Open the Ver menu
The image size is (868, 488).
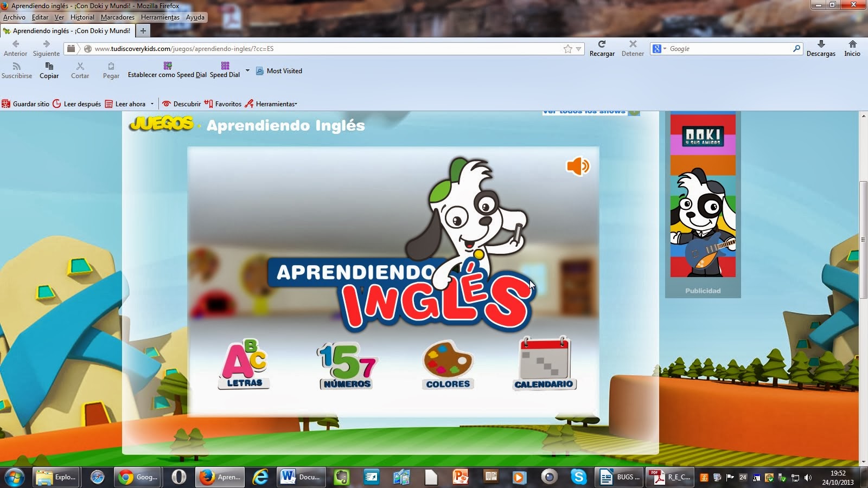[x=59, y=17]
